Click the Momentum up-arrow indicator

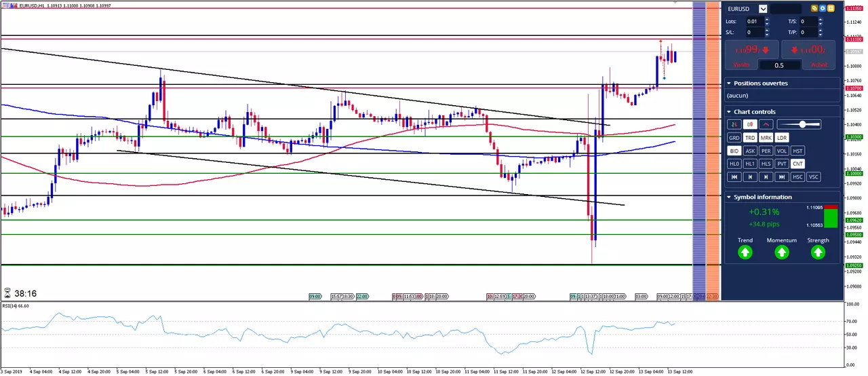[781, 252]
